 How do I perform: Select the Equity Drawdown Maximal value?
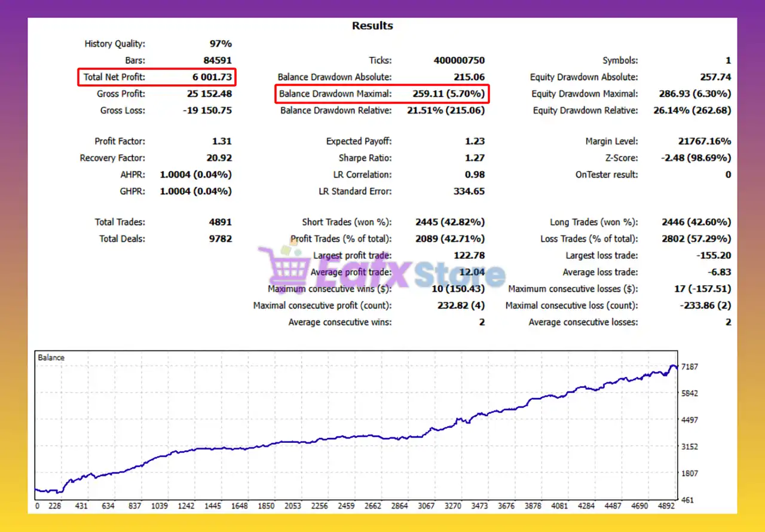pyautogui.click(x=693, y=94)
